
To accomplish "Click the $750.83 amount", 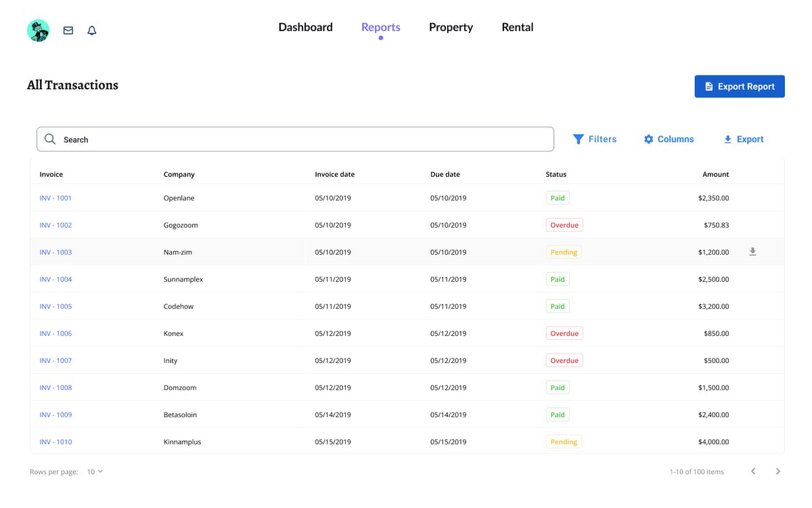I will 717,225.
